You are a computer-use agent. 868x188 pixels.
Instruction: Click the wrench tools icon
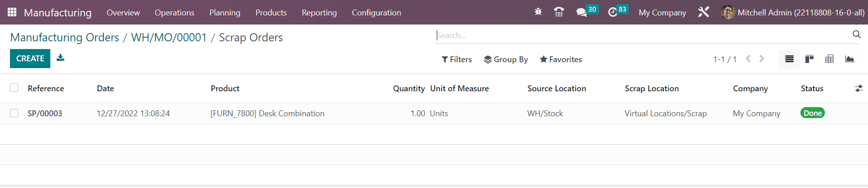coord(703,12)
